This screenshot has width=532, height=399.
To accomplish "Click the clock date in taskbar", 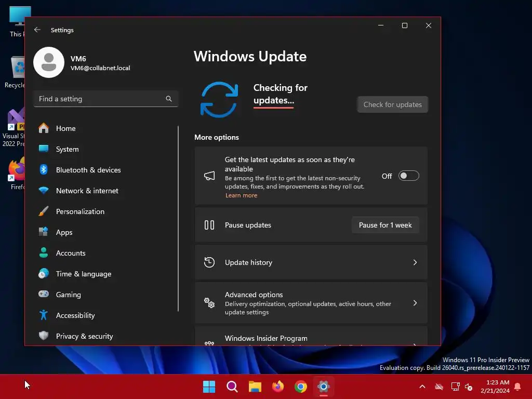I will [x=495, y=387].
